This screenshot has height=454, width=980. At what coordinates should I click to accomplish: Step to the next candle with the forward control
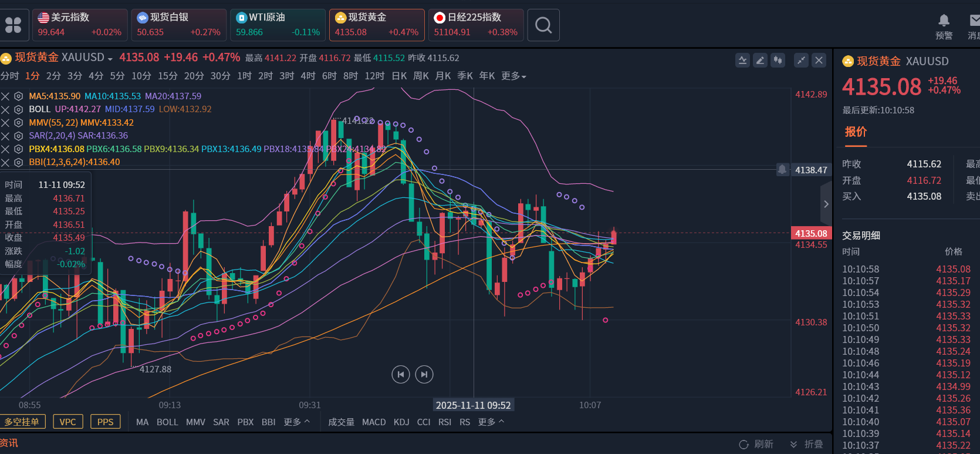pos(424,374)
